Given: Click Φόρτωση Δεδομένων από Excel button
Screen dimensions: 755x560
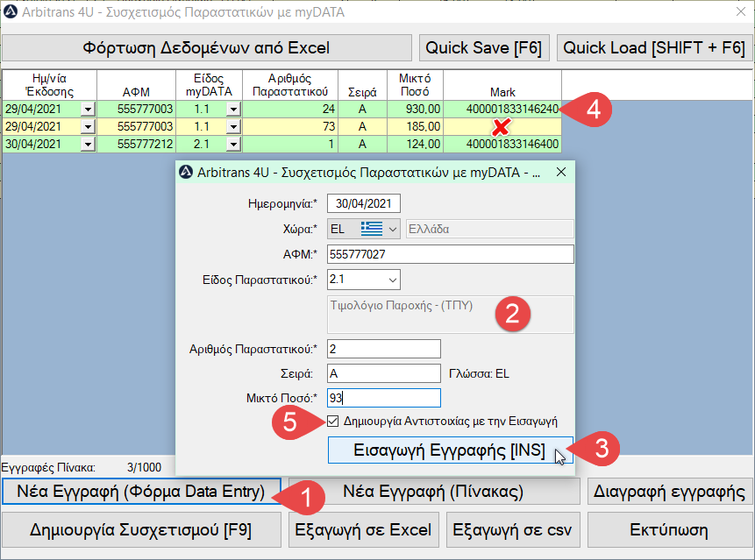Looking at the screenshot, I should point(207,47).
